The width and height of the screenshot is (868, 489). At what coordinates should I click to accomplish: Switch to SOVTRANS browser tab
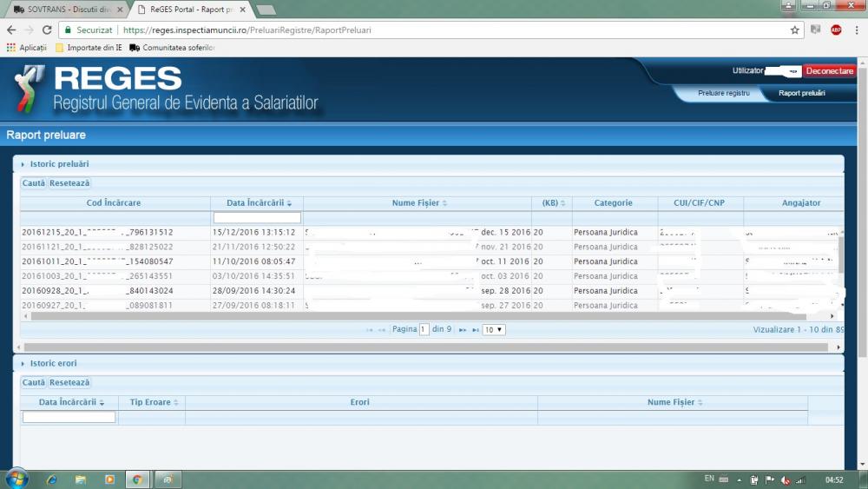tap(62, 10)
